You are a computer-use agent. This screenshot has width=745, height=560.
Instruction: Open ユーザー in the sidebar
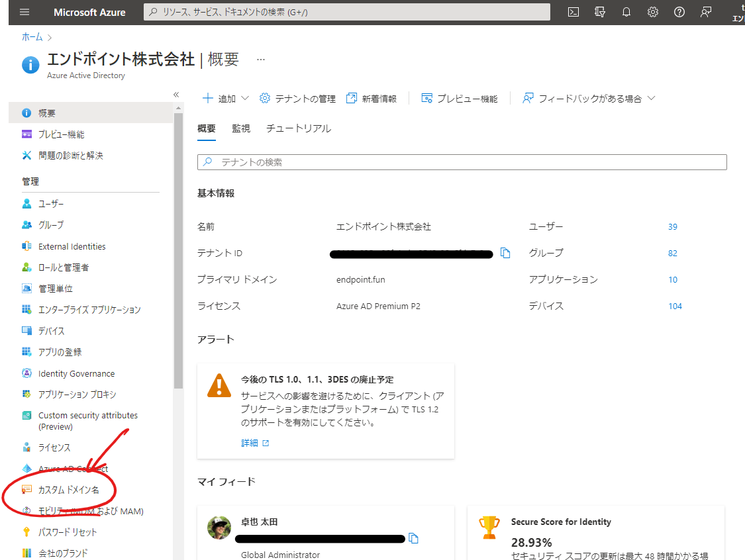[x=51, y=204]
